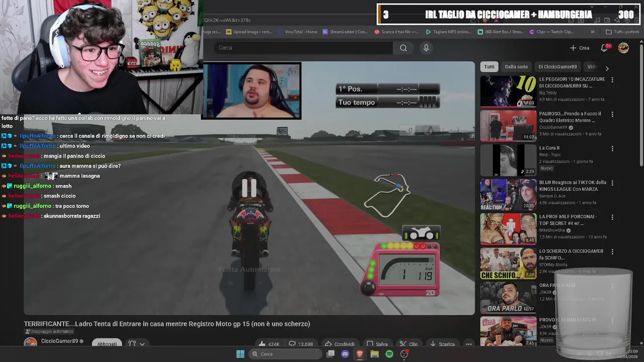Open the Tutti i preferiti folder
Image resolution: width=644 pixels, height=362 pixels.
[622, 32]
